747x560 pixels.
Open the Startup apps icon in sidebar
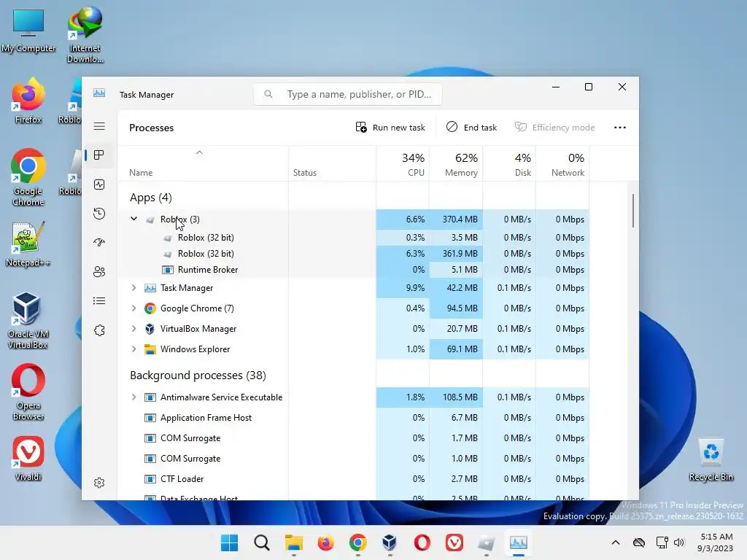tap(99, 242)
